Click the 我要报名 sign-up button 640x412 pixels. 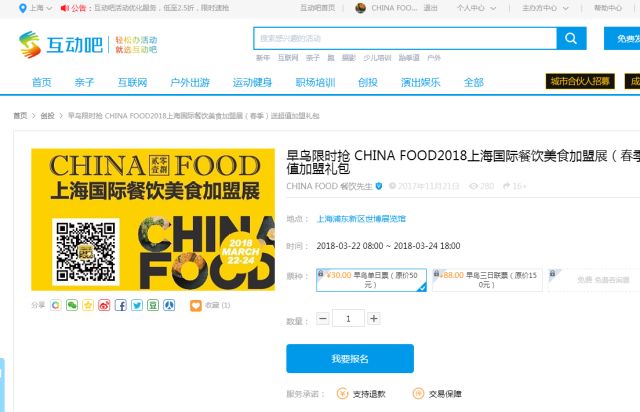350,359
